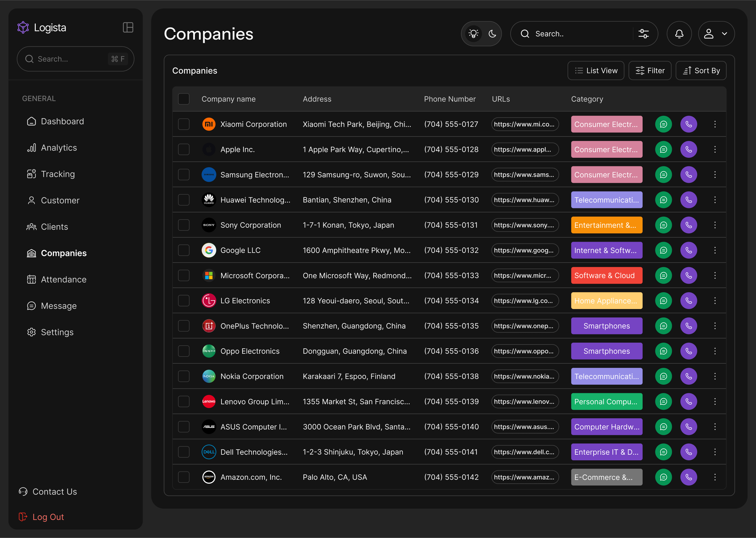Click the Google LLC logo
The image size is (756, 538).
208,250
